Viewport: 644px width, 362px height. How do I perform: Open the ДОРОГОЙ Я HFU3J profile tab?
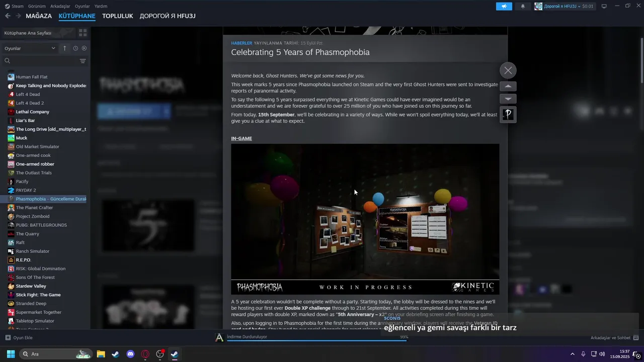[168, 16]
